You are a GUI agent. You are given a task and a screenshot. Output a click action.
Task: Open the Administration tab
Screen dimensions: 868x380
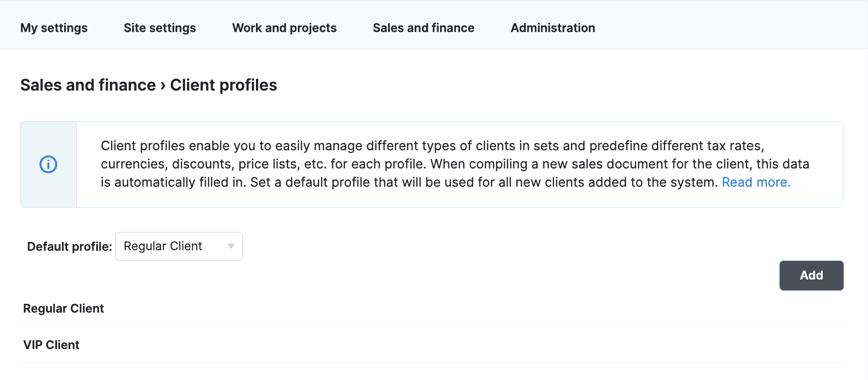(553, 28)
